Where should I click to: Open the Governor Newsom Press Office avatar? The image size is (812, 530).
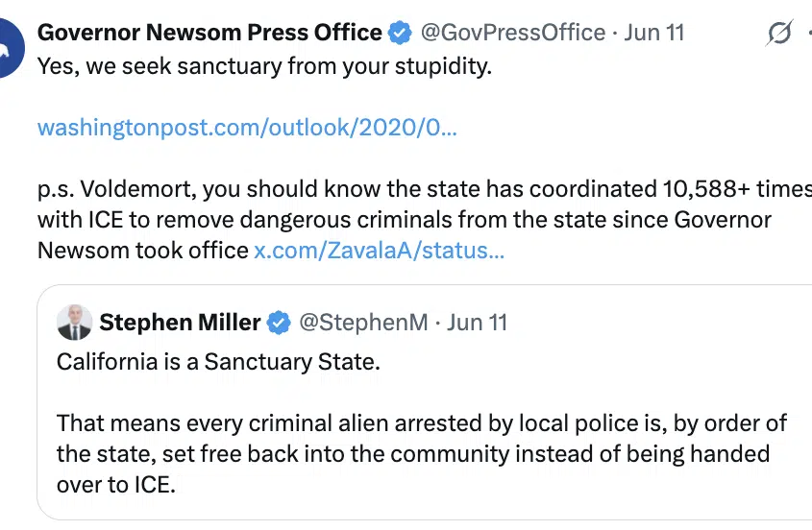[10, 49]
